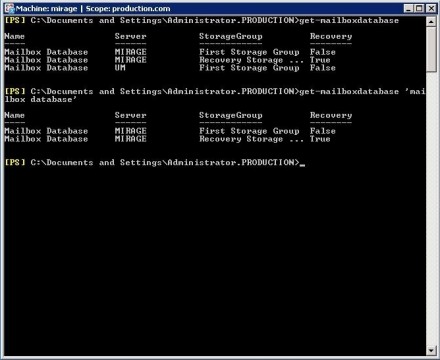Maximize the Exchange Management Shell window

click(419, 8)
